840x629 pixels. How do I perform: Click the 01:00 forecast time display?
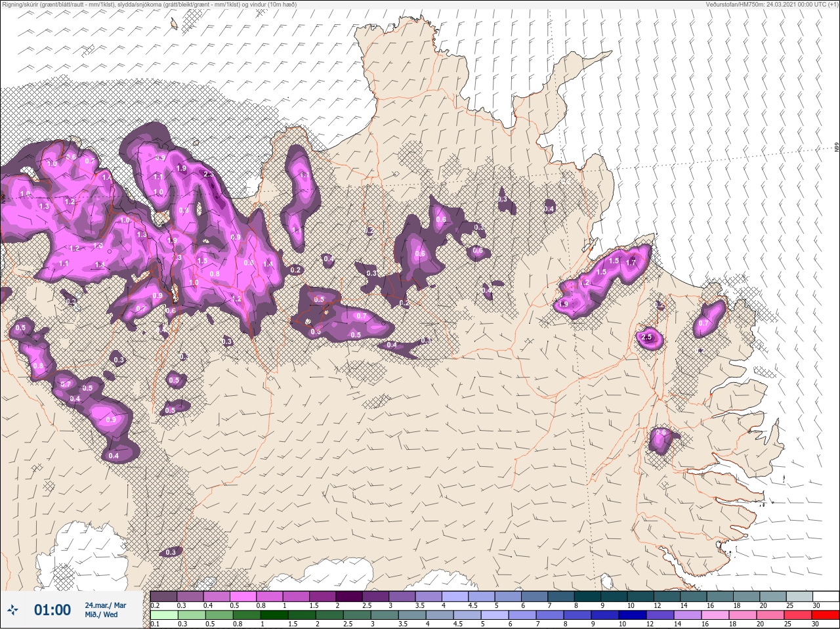click(52, 610)
